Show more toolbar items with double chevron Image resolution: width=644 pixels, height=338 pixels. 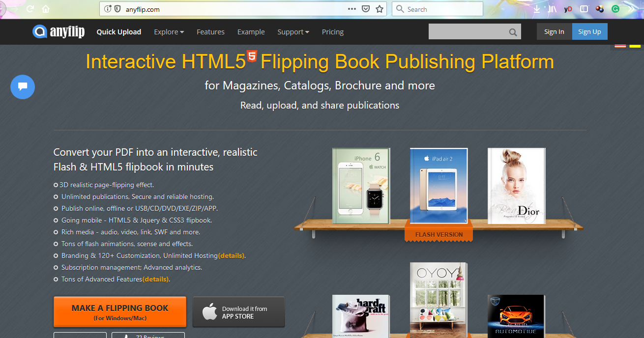pyautogui.click(x=632, y=9)
